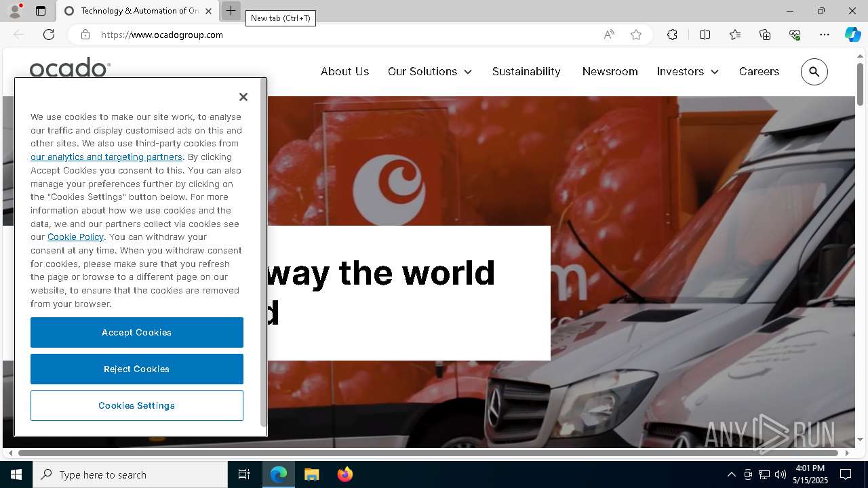This screenshot has height=488, width=868.
Task: Expand the Our Solutions chevron
Action: click(x=468, y=72)
